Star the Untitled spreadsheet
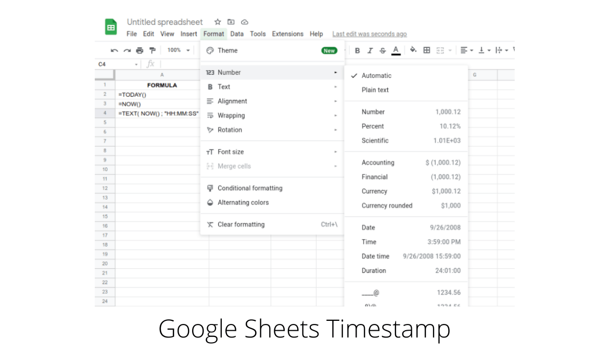The image size is (609, 364). [218, 22]
